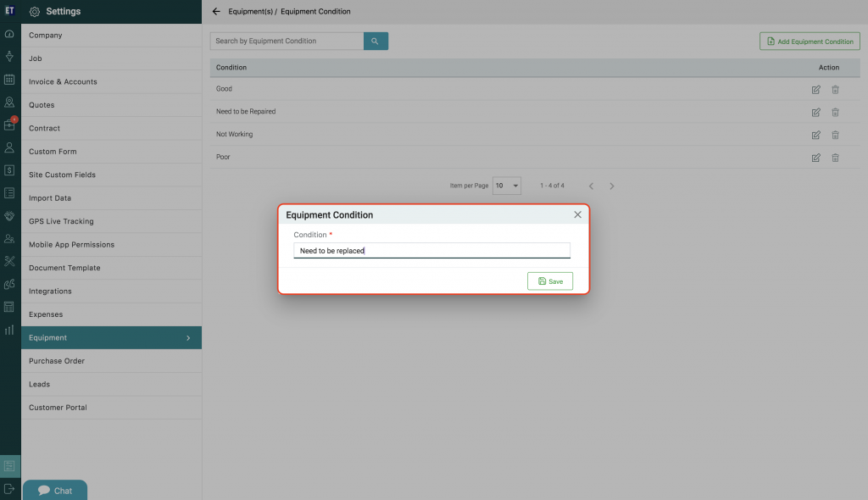Edit the Not Working condition
Screen dimensions: 868x500
(x=816, y=135)
